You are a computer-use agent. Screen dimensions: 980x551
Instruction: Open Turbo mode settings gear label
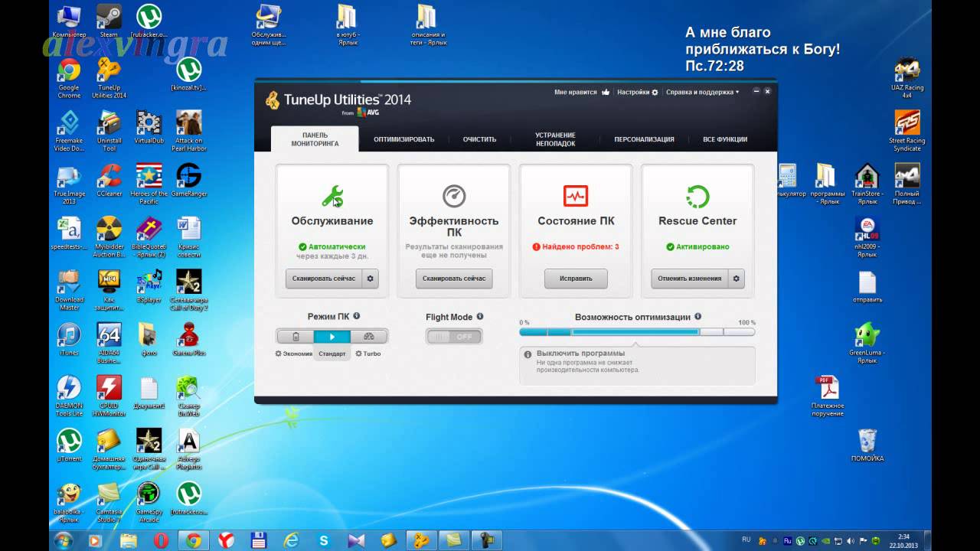point(368,354)
